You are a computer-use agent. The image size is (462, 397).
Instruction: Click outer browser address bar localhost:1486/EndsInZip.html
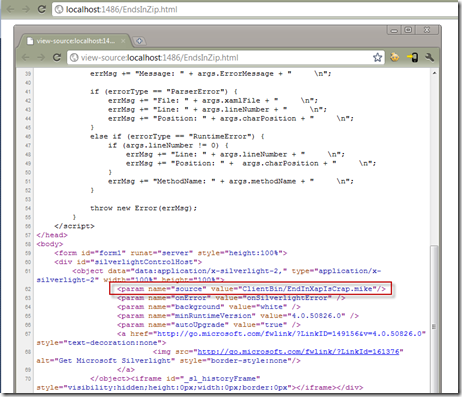(x=255, y=9)
